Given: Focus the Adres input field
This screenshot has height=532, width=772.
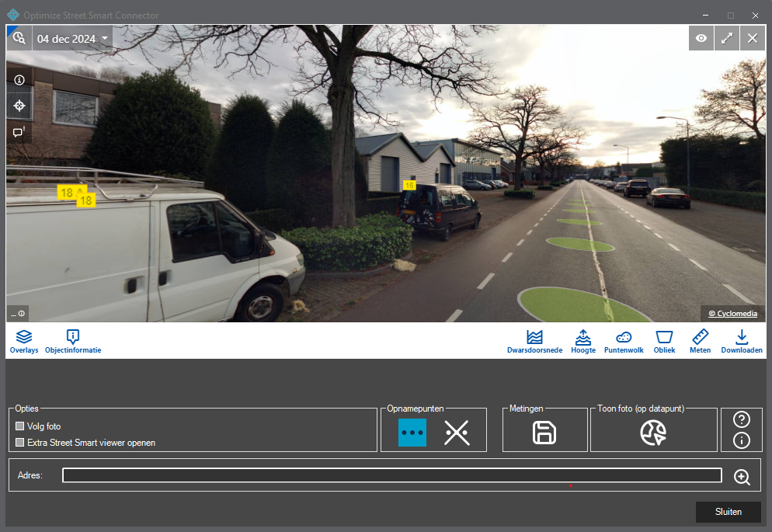Looking at the screenshot, I should pyautogui.click(x=392, y=475).
